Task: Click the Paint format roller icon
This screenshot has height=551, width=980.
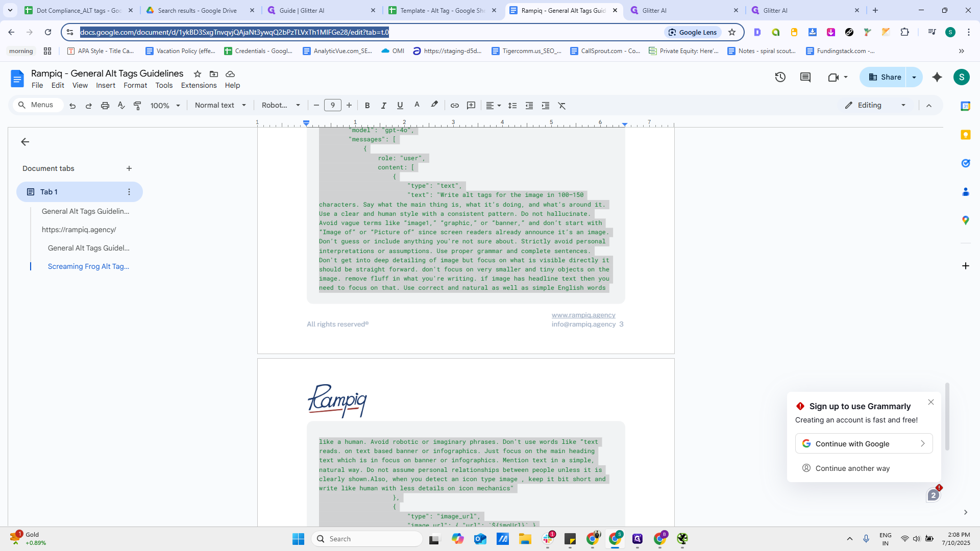Action: (137, 106)
